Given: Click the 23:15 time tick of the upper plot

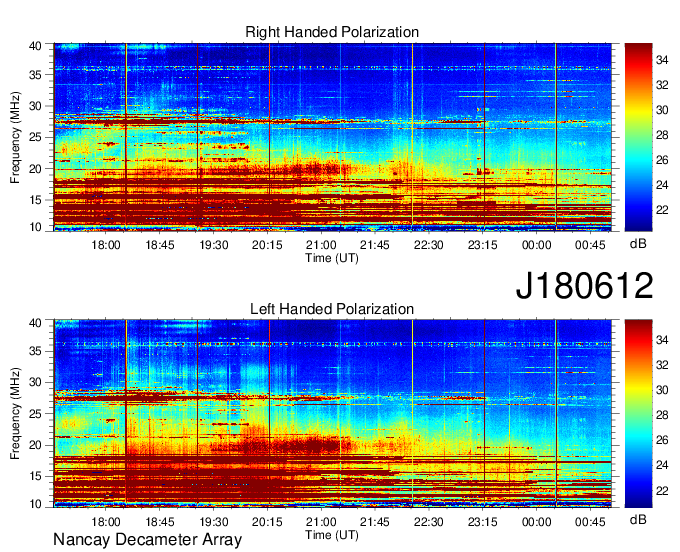Looking at the screenshot, I should pyautogui.click(x=482, y=245).
